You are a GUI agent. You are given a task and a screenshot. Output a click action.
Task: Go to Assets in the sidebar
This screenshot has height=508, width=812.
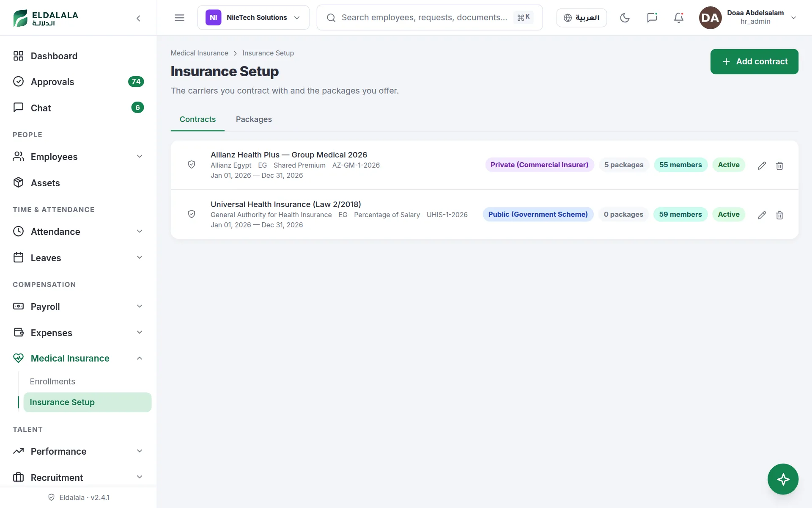coord(78,183)
